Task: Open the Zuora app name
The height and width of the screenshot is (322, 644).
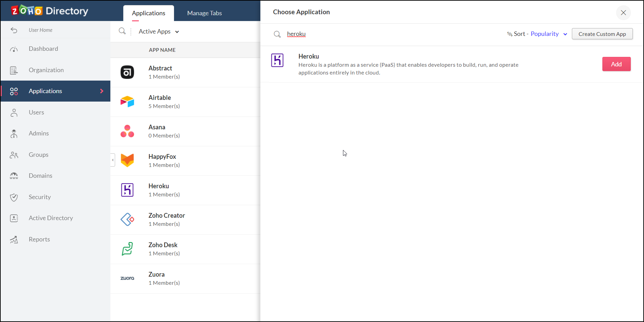Action: pyautogui.click(x=156, y=274)
